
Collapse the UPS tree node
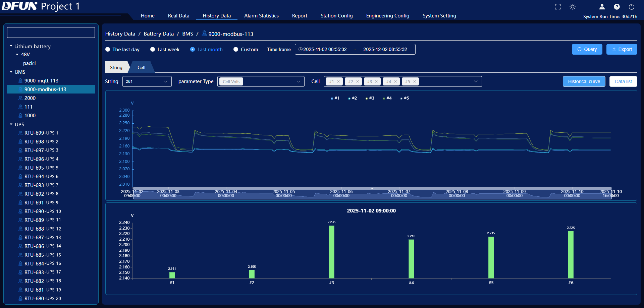11,124
